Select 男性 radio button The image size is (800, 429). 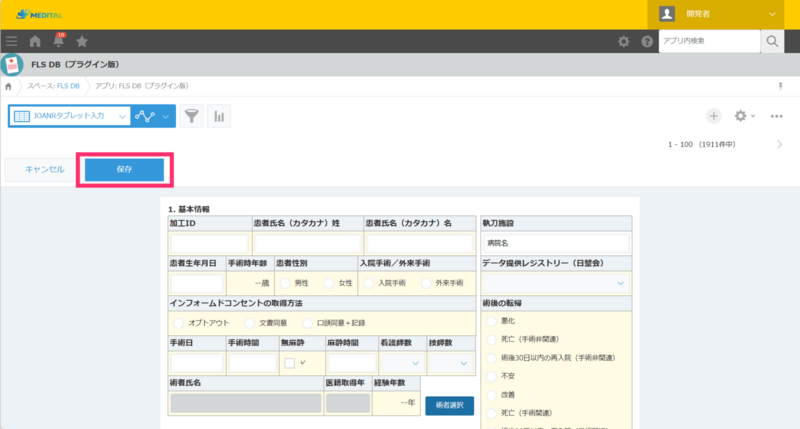(x=285, y=283)
